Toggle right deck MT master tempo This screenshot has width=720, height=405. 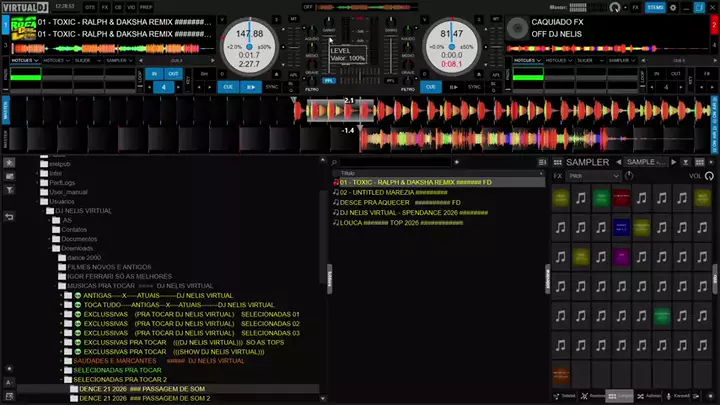[495, 19]
